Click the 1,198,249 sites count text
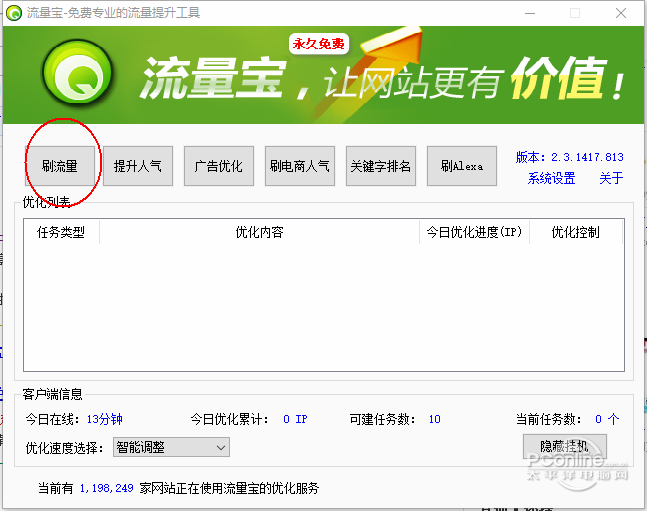Viewport: 647px width, 511px height. point(106,488)
